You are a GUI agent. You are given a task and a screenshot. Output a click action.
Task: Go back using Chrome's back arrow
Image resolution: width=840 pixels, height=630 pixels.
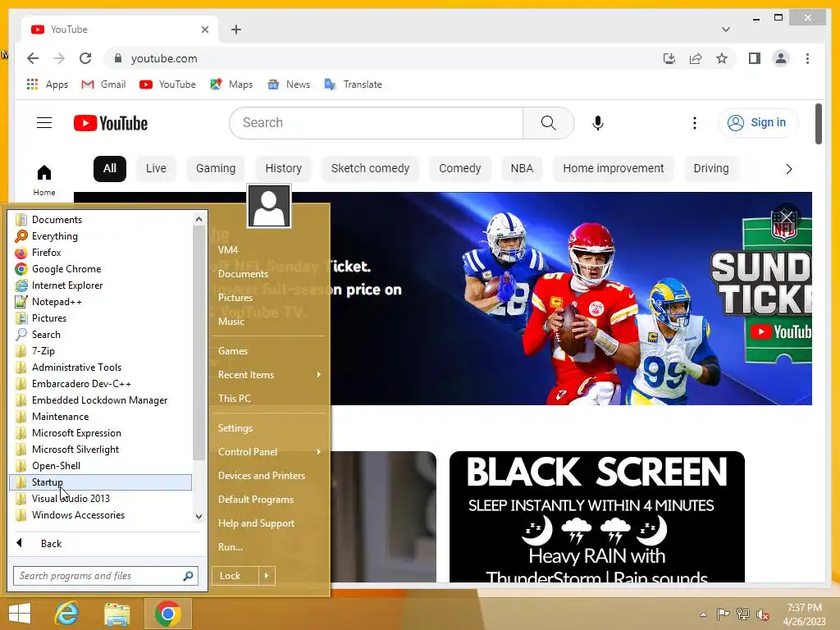click(x=33, y=58)
